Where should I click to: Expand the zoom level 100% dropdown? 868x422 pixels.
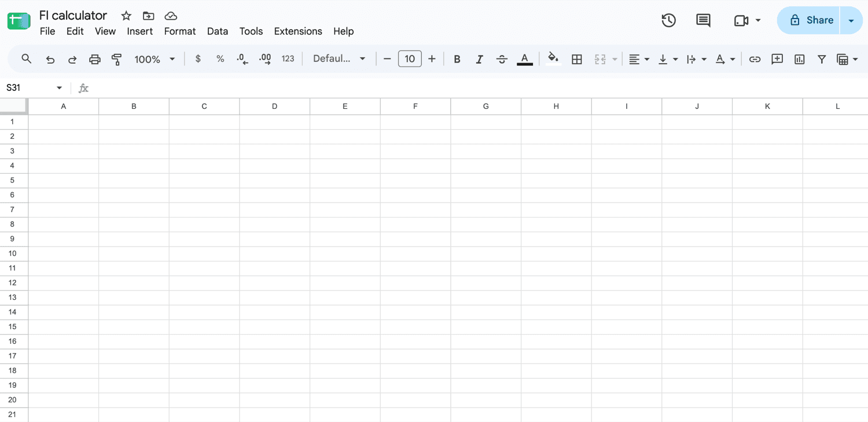click(x=155, y=59)
